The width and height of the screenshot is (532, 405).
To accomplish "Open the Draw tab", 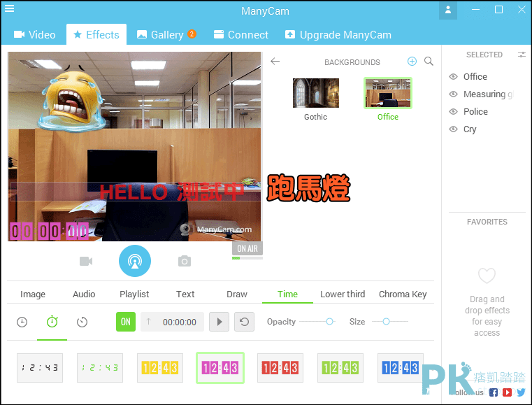I will [x=237, y=294].
